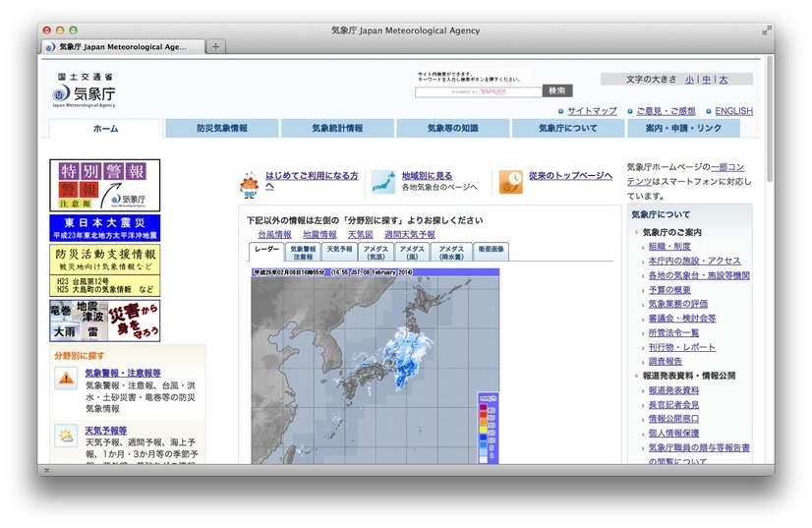Set text size to 中
This screenshot has width=812, height=528.
pyautogui.click(x=707, y=80)
